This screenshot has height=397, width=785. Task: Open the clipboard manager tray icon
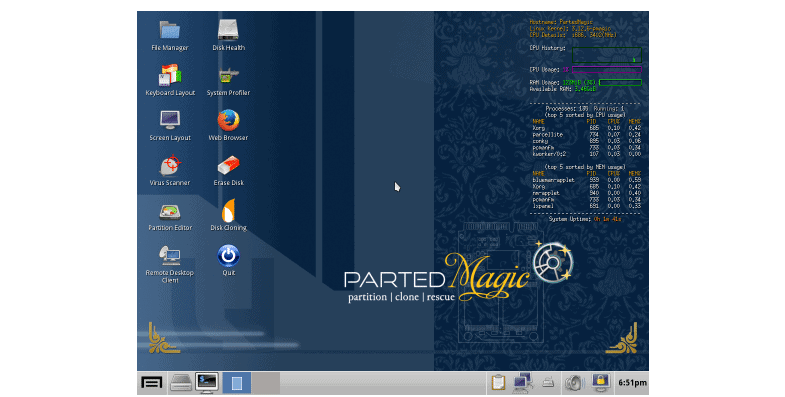coord(498,383)
